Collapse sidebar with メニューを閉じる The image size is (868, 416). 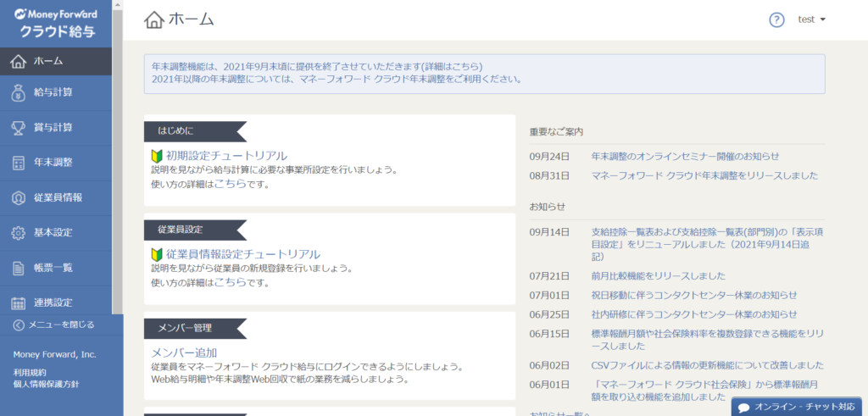point(61,325)
